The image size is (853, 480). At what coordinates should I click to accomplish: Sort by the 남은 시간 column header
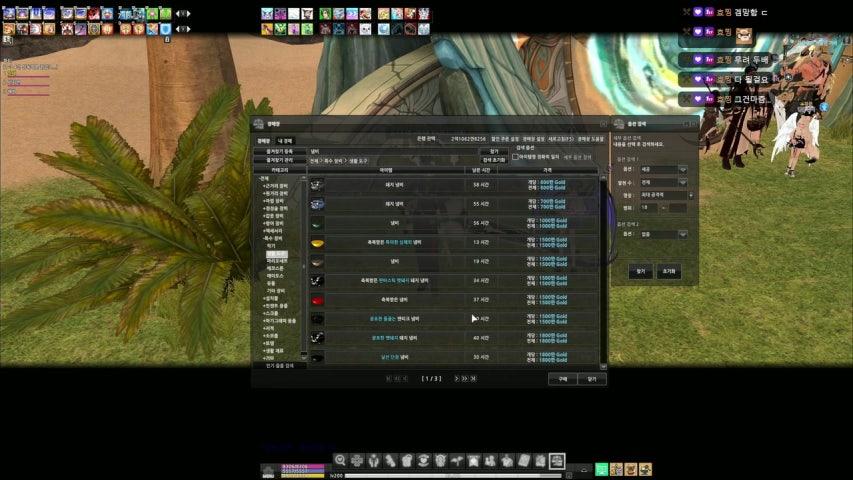(481, 170)
